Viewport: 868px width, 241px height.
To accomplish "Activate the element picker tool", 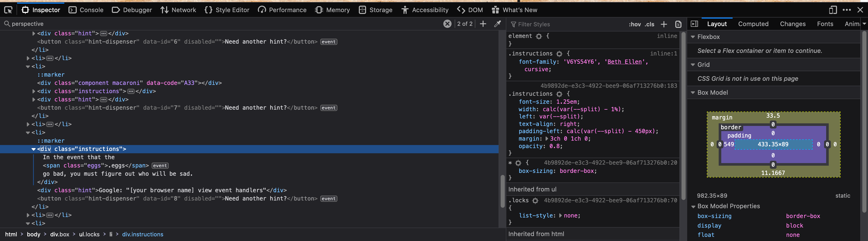I will point(8,10).
